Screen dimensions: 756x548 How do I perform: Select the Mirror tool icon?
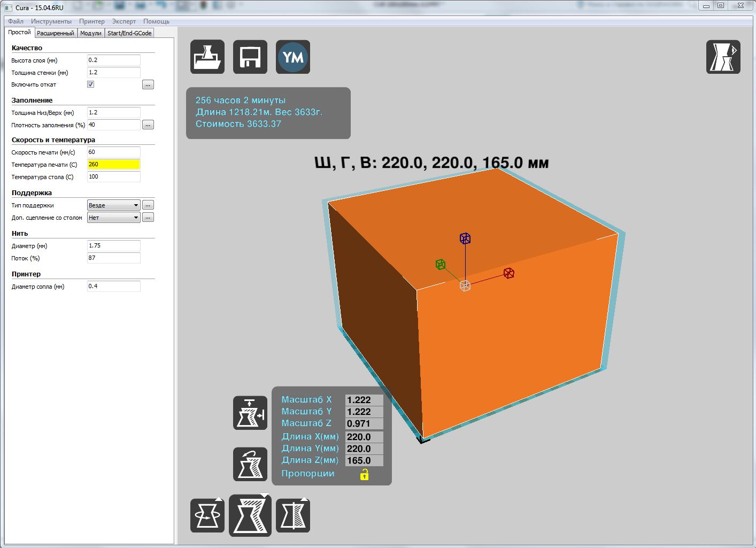pyautogui.click(x=293, y=515)
